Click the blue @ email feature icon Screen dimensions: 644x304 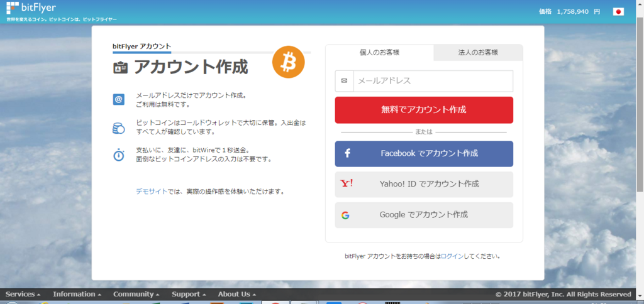click(118, 99)
